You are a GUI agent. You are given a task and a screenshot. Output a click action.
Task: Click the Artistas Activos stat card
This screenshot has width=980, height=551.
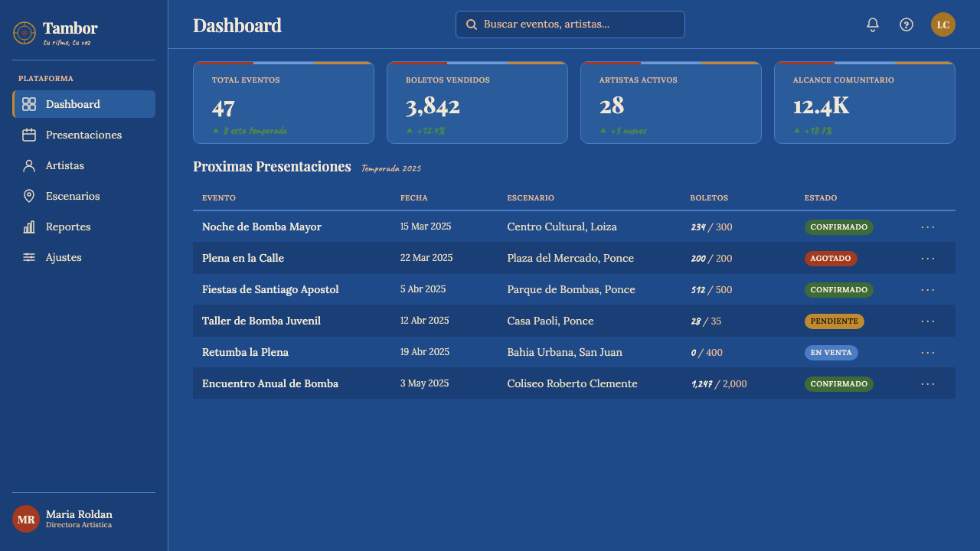671,103
